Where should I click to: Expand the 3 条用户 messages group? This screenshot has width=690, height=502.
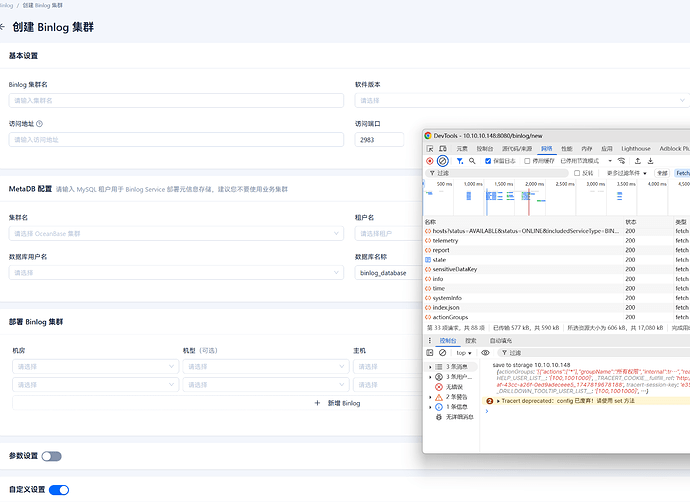coord(430,377)
